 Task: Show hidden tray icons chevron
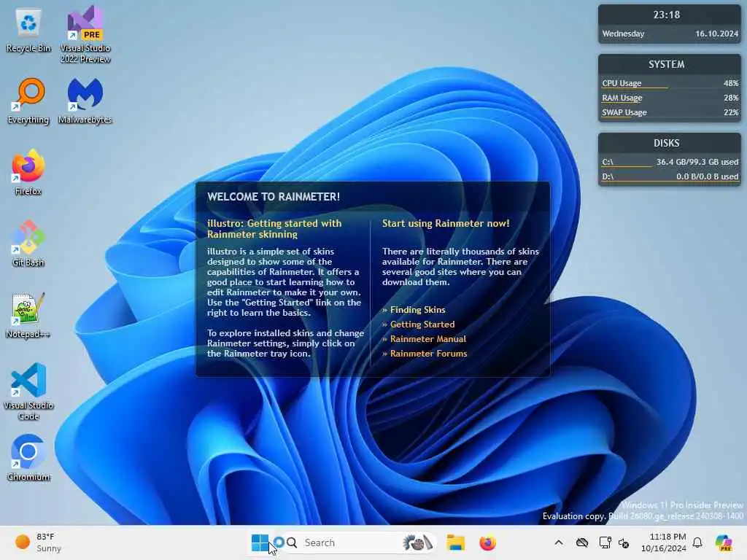click(x=559, y=542)
